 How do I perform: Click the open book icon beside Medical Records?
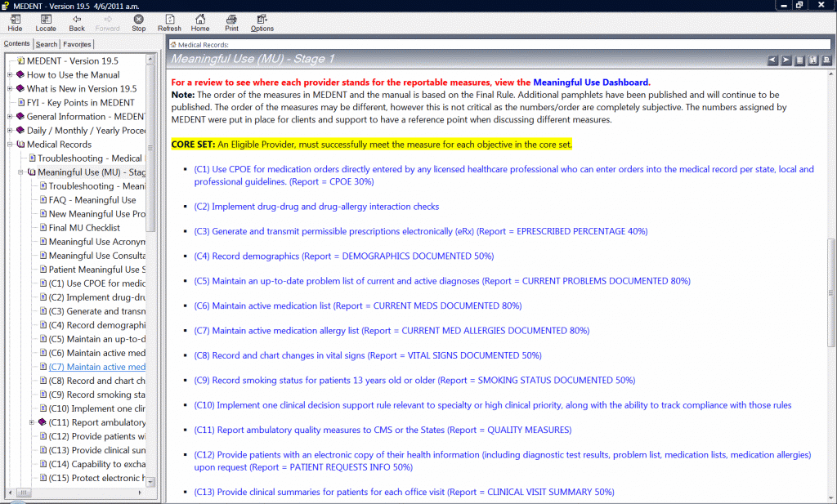coord(20,144)
